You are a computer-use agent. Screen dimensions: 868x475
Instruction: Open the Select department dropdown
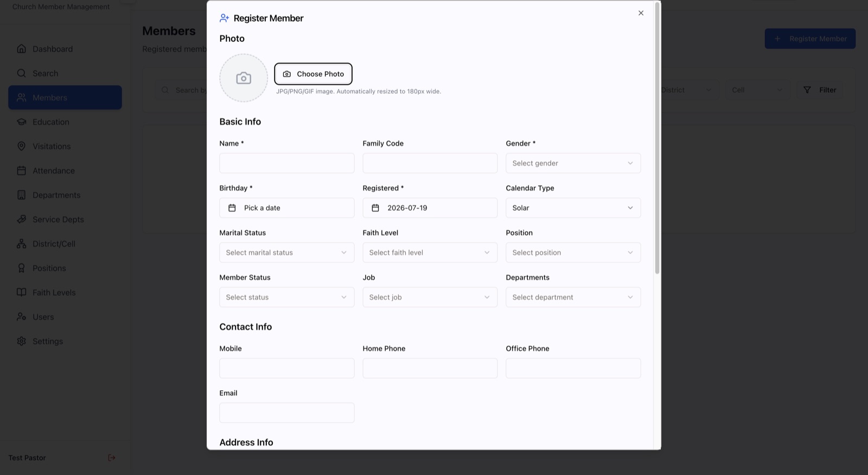(573, 297)
